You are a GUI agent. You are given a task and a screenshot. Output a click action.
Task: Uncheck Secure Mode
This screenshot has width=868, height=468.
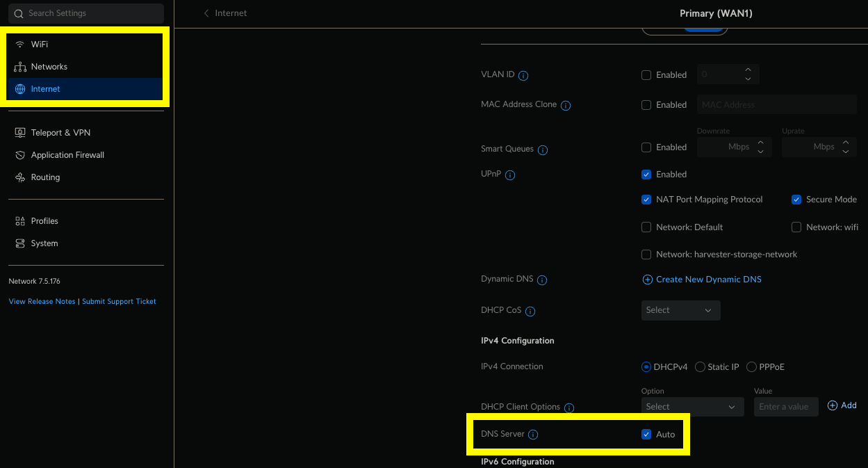click(x=796, y=200)
